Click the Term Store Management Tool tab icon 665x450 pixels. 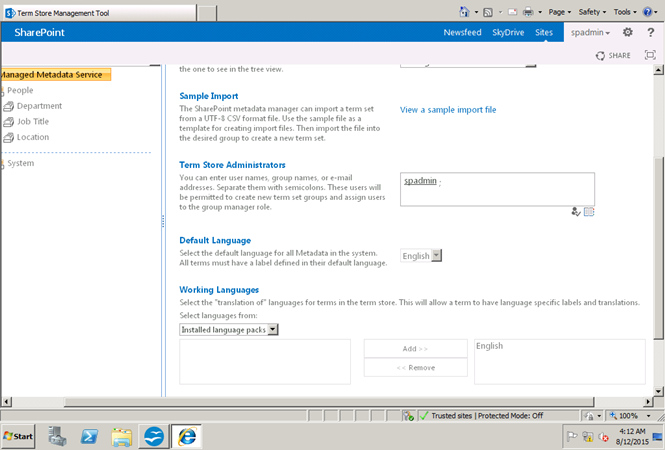point(10,13)
